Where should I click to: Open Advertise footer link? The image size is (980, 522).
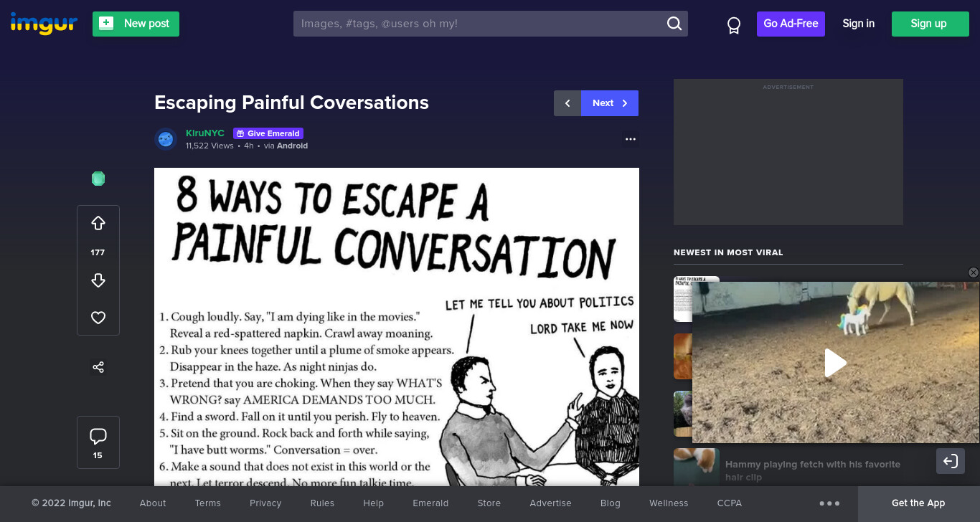pos(550,503)
